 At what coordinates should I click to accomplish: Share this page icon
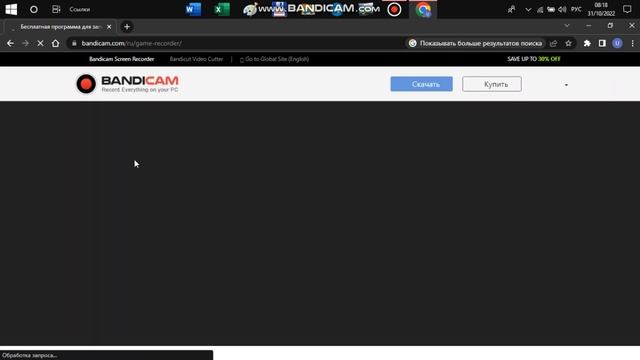tap(553, 43)
